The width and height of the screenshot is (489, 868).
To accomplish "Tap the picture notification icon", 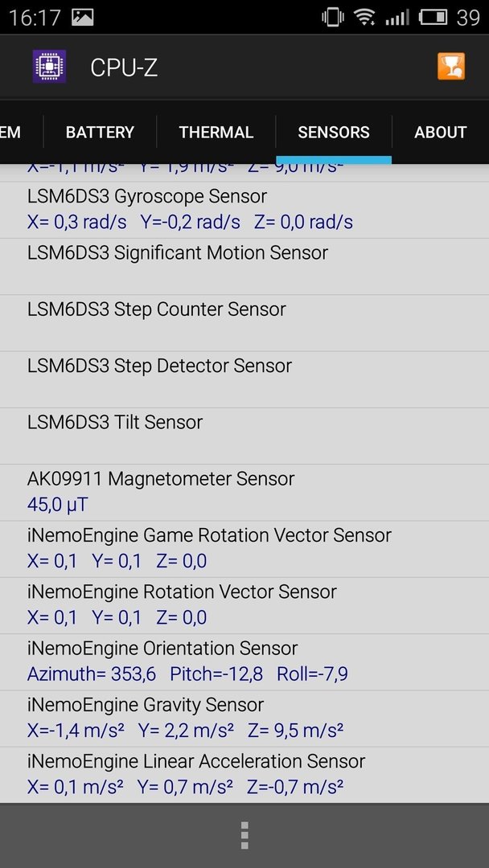I will coord(83,17).
